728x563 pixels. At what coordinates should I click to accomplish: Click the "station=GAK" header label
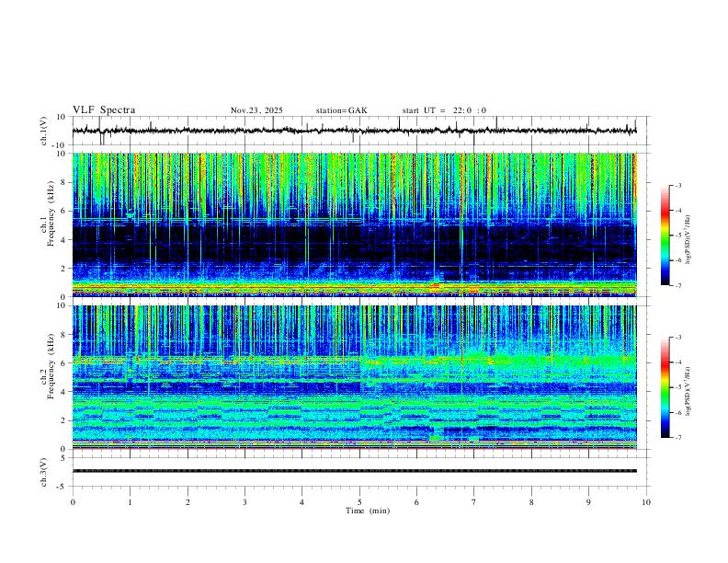point(341,110)
